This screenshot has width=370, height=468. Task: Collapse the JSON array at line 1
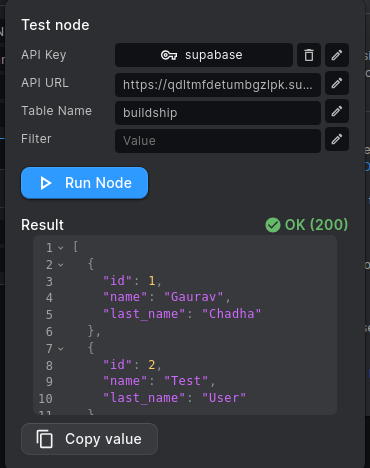click(61, 248)
